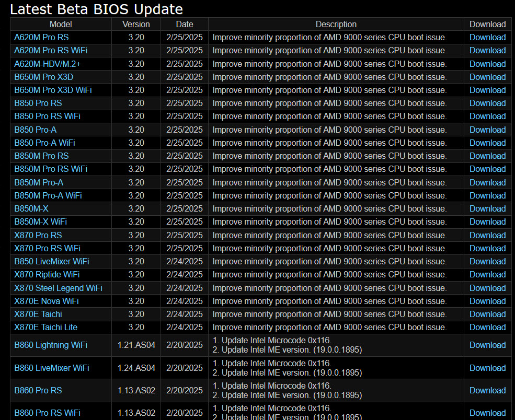Click the Model column header

click(x=61, y=25)
